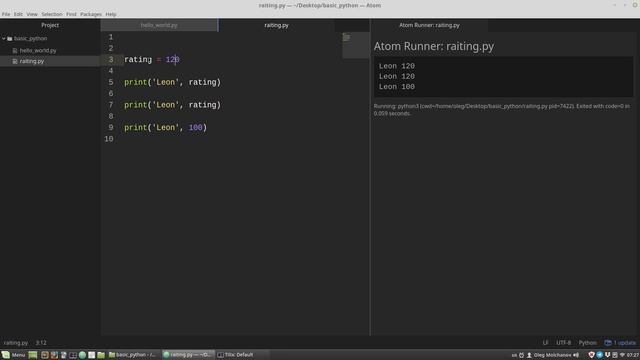
Task: Select raiting.py in the project tree
Action: [32, 61]
